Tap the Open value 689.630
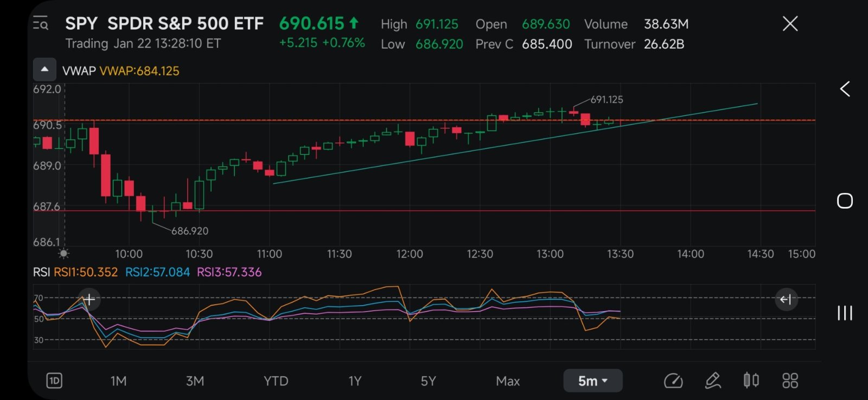 pos(546,24)
